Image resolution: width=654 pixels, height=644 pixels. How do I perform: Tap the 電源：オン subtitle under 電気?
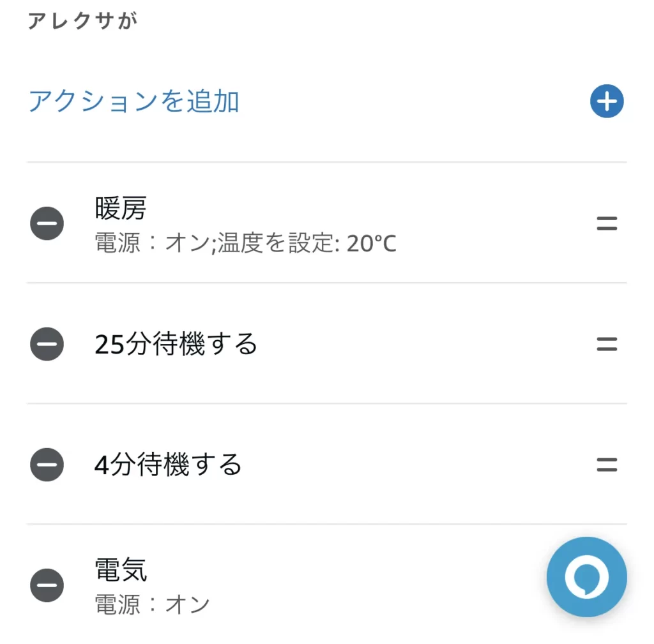tap(152, 605)
